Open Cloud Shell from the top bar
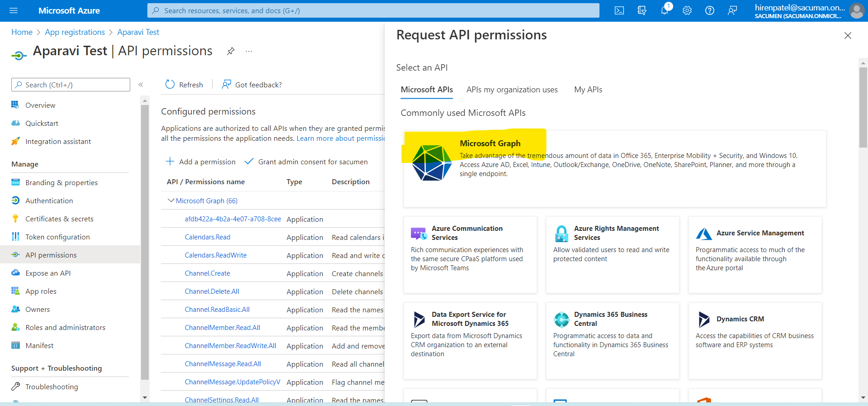Image resolution: width=868 pixels, height=406 pixels. (x=619, y=10)
